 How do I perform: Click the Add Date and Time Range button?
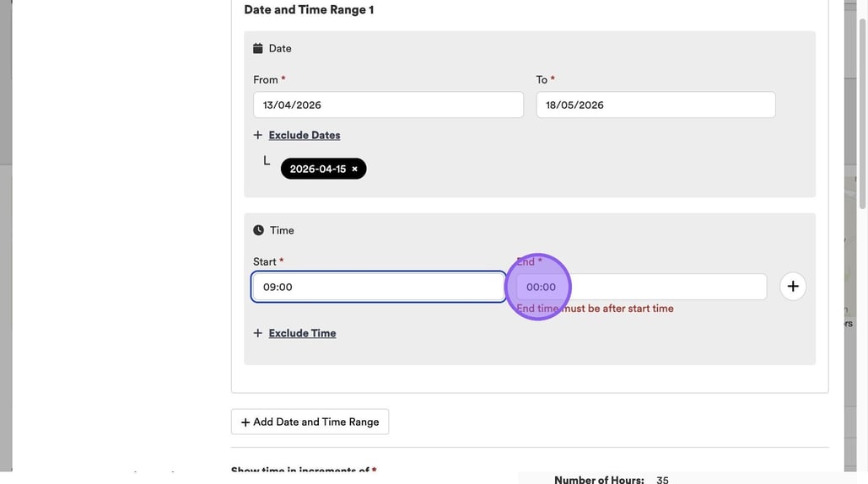click(x=310, y=422)
